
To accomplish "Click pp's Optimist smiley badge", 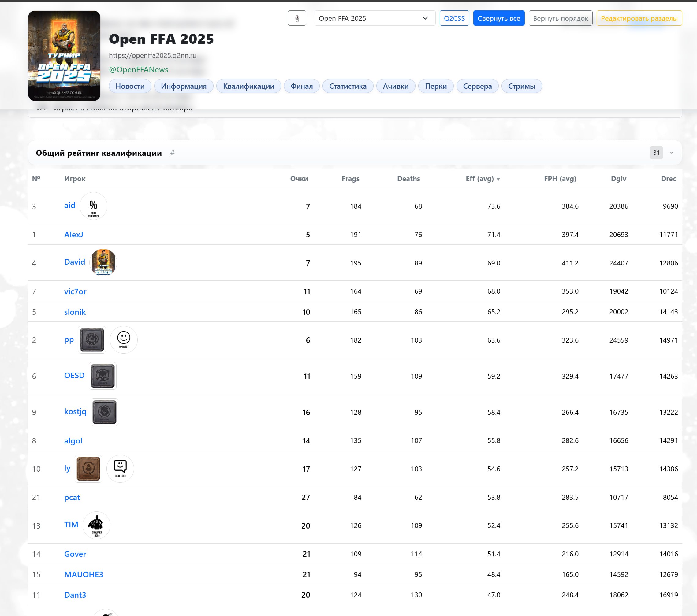I will click(x=123, y=340).
